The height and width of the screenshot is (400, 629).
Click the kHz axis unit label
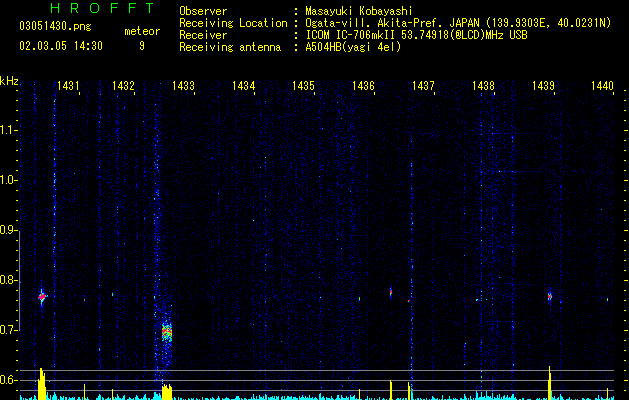click(x=9, y=81)
